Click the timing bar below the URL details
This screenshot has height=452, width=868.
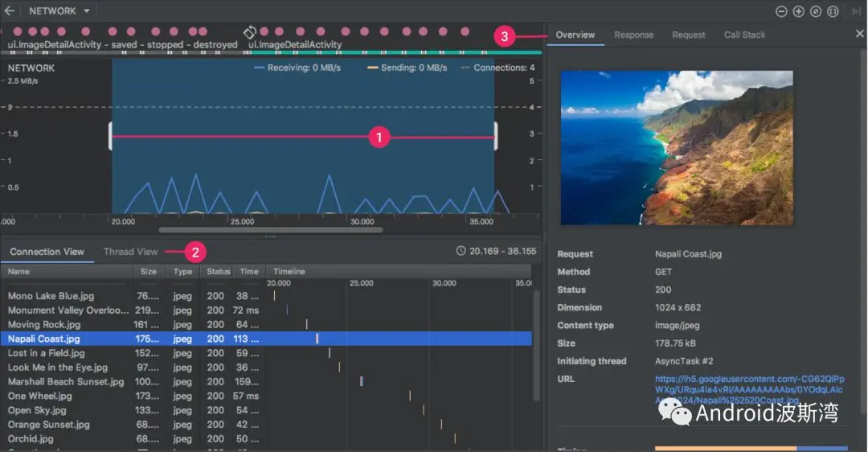click(x=751, y=449)
